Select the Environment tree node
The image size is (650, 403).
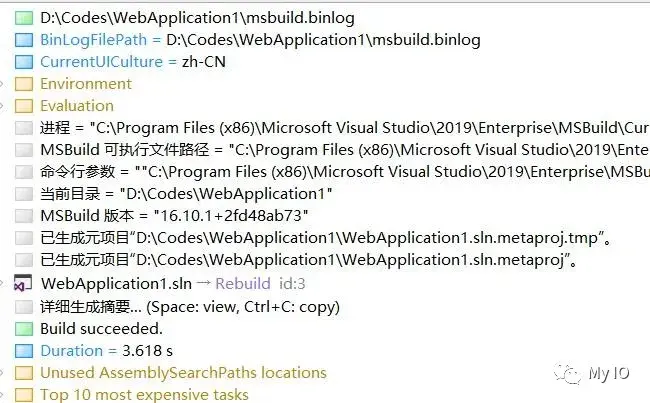85,84
